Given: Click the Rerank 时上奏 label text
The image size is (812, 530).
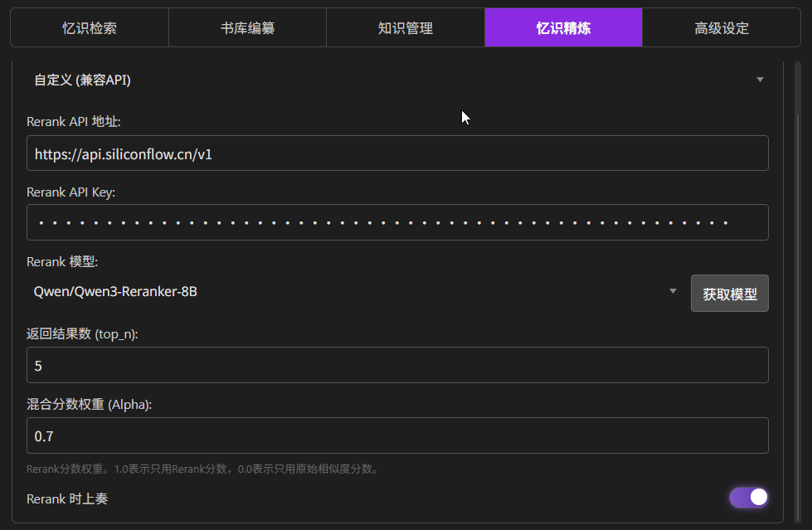Looking at the screenshot, I should tap(67, 498).
